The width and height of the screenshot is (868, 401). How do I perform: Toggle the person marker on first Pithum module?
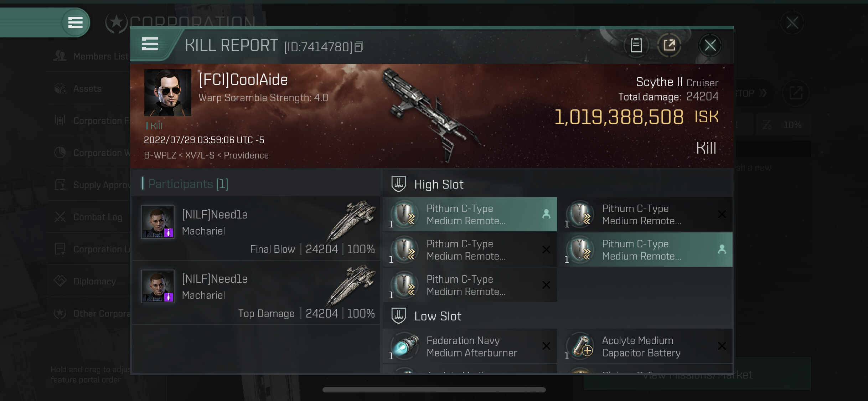click(546, 214)
